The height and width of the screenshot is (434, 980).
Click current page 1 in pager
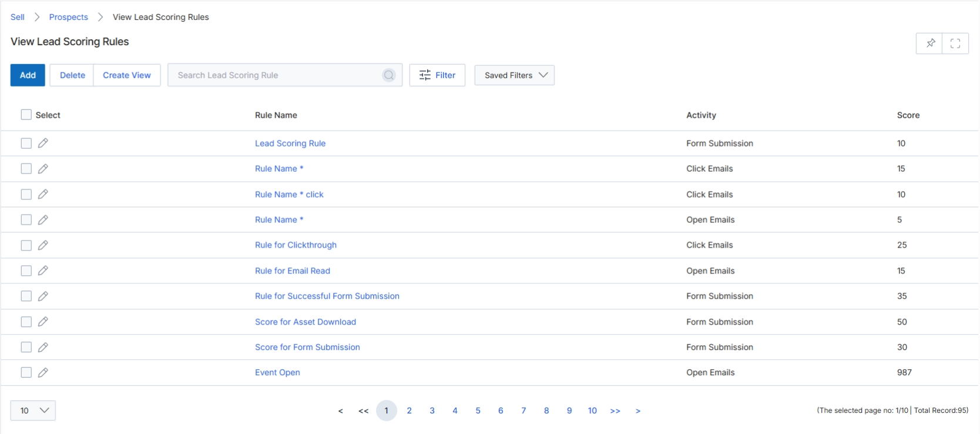(386, 410)
